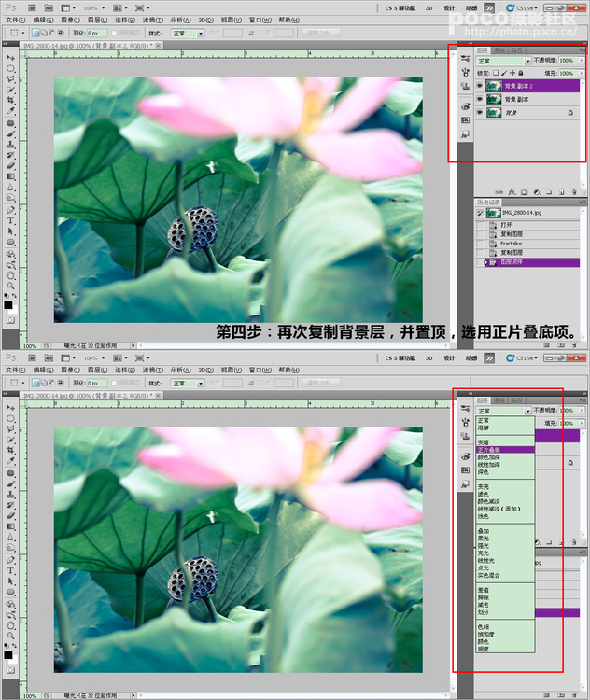Launch Bridge from the upper window's top bar
This screenshot has width=590, height=700.
pyautogui.click(x=32, y=8)
